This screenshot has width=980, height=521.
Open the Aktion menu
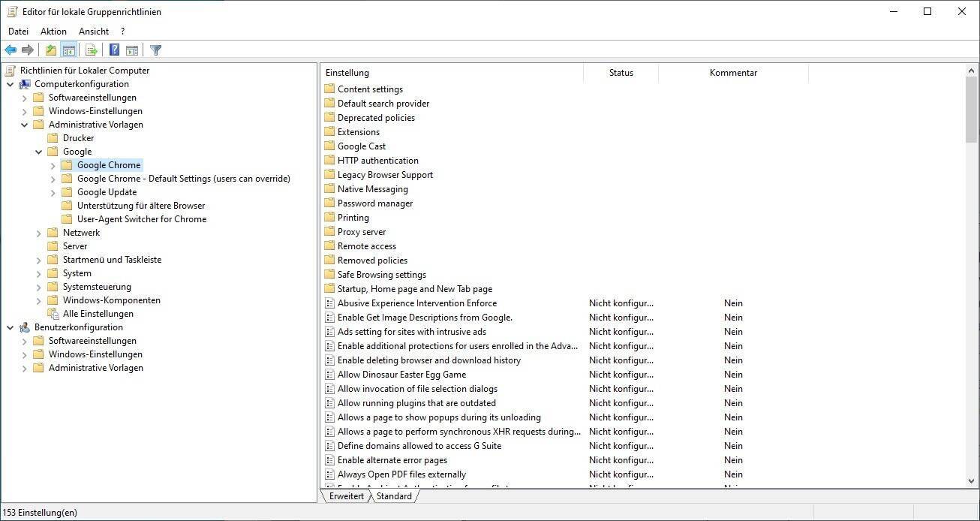tap(53, 32)
